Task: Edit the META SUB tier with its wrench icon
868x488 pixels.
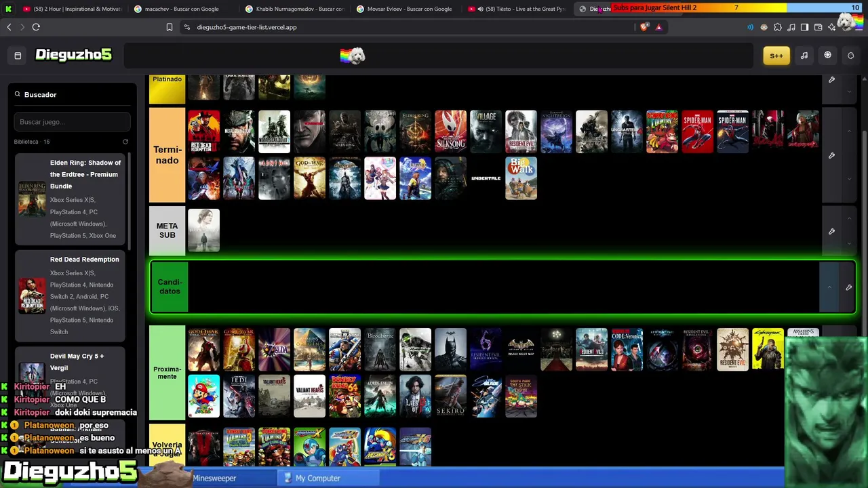Action: (831, 231)
